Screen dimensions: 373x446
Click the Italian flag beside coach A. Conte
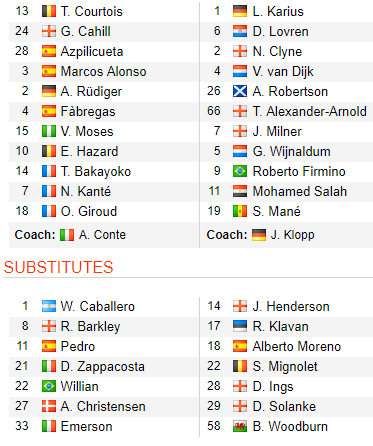67,235
